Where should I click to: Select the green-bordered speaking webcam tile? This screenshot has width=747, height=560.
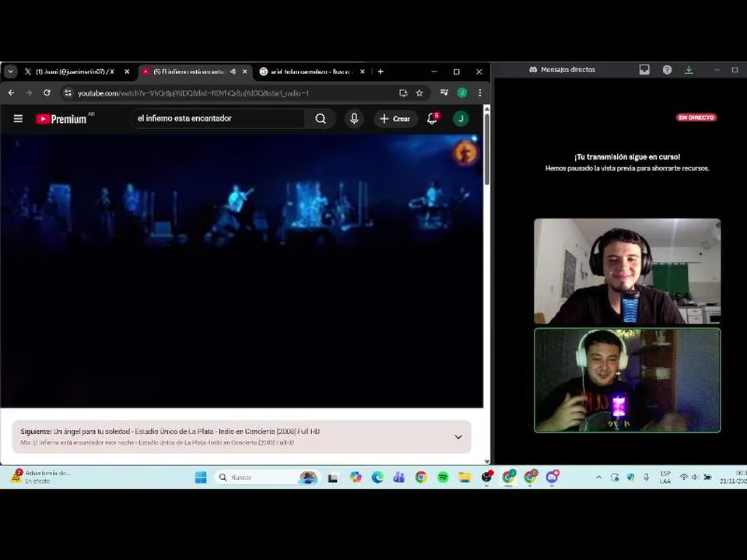click(627, 380)
